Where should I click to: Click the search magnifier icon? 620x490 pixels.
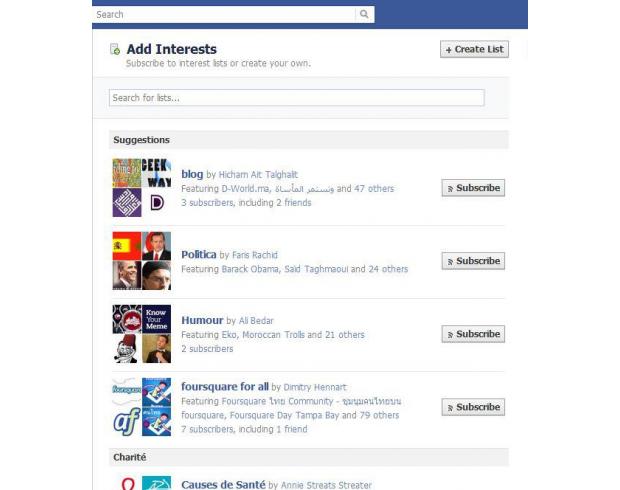tap(364, 14)
